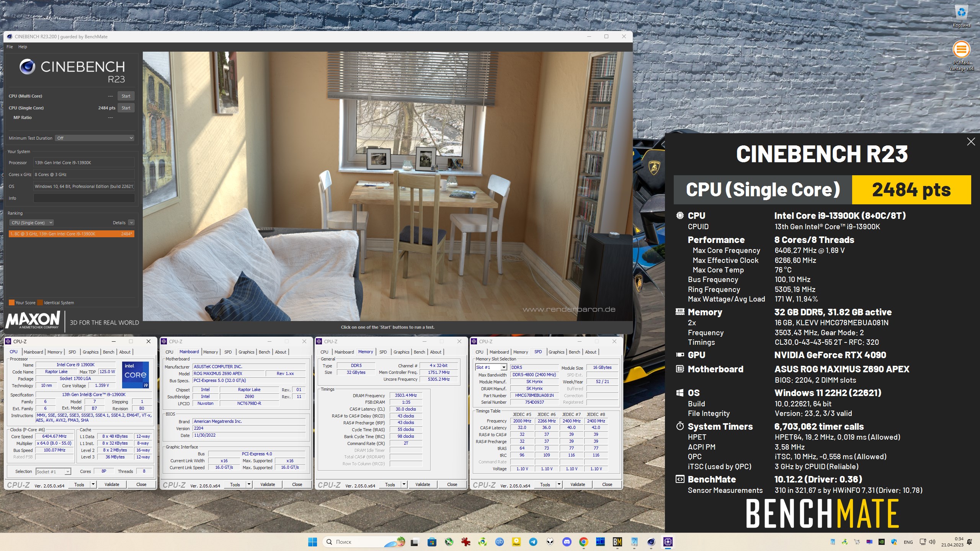Switch to SPD tab in Mainboard CPU-Z window
Viewport: 980px width, 551px height.
228,352
